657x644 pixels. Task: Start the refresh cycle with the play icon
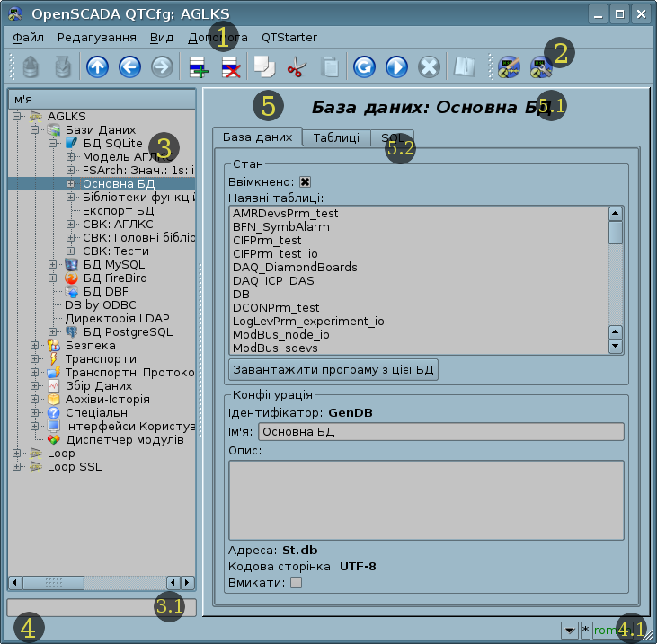pyautogui.click(x=396, y=67)
